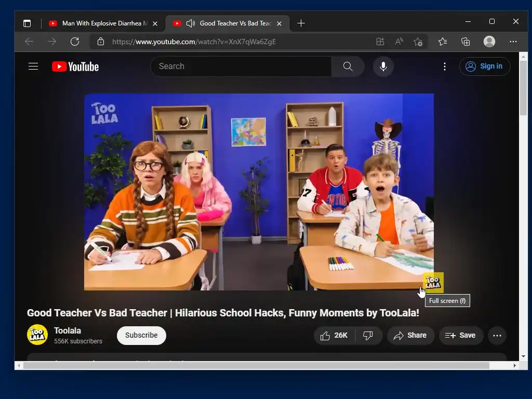Search with your voice microphone
The height and width of the screenshot is (399, 532).
point(383,66)
